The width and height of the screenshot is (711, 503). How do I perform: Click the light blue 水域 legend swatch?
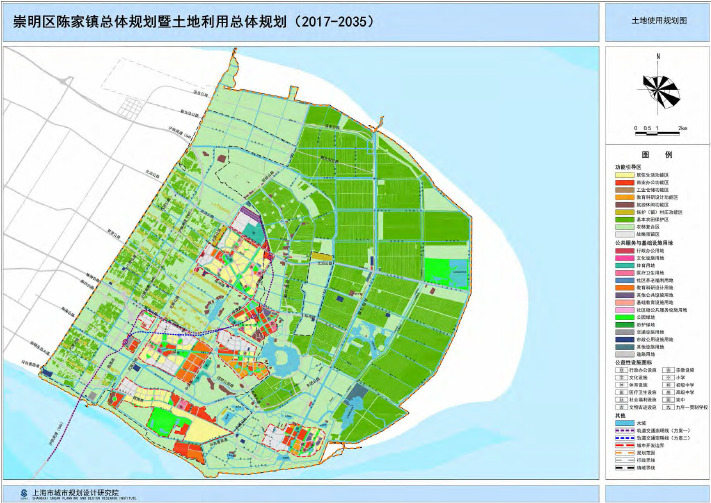tap(625, 423)
